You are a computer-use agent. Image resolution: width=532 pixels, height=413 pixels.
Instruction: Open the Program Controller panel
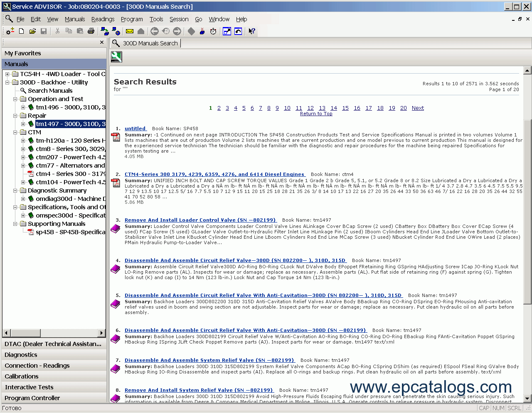click(54, 398)
